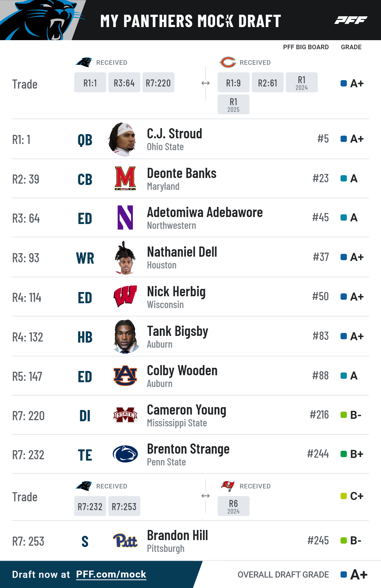
Task: Click the Chicago Bears logo in trade row
Action: pyautogui.click(x=228, y=62)
